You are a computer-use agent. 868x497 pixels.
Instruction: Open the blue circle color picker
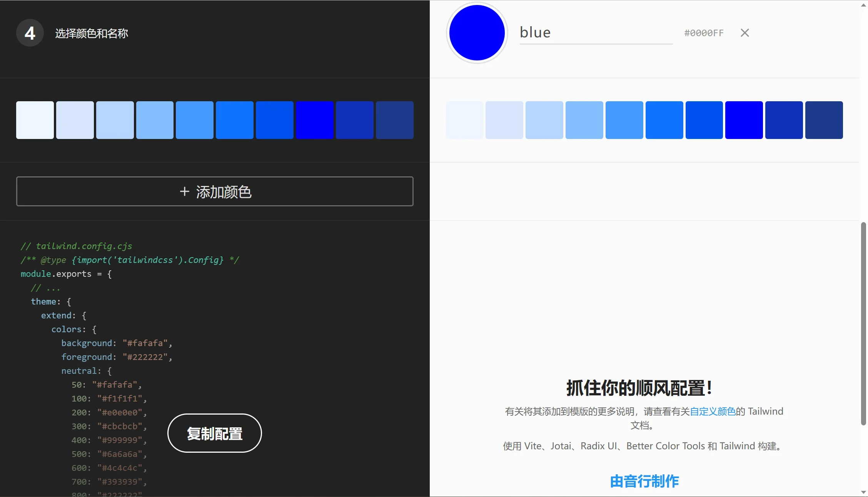pos(477,33)
